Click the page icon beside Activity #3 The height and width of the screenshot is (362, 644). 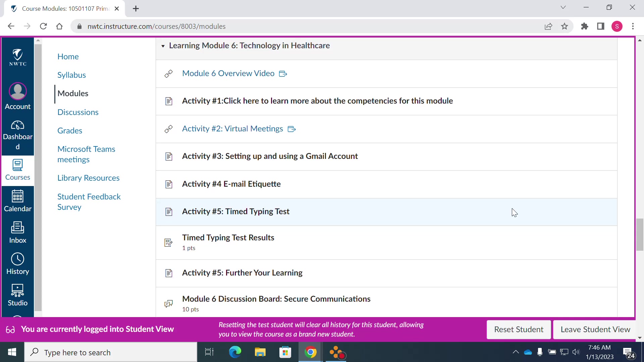pyautogui.click(x=169, y=157)
